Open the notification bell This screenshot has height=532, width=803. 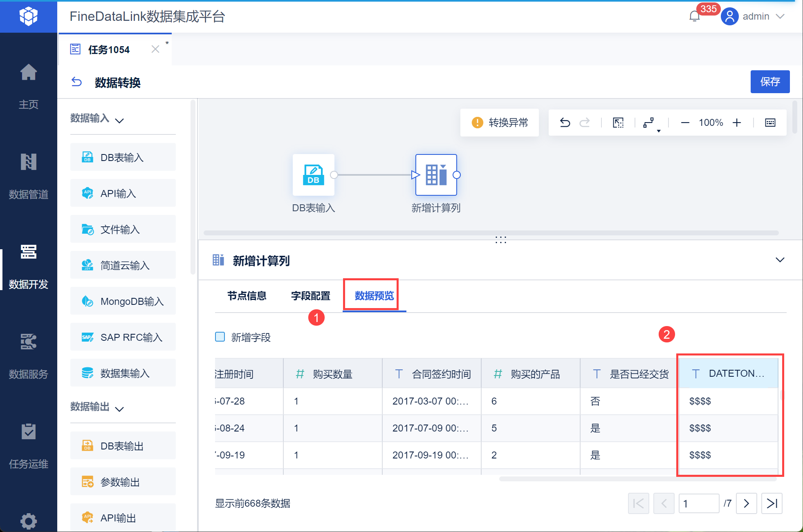click(694, 16)
